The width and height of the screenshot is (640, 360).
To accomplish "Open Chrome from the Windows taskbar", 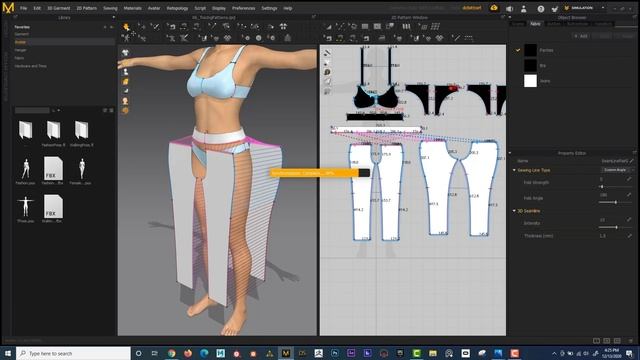I will pos(171,353).
